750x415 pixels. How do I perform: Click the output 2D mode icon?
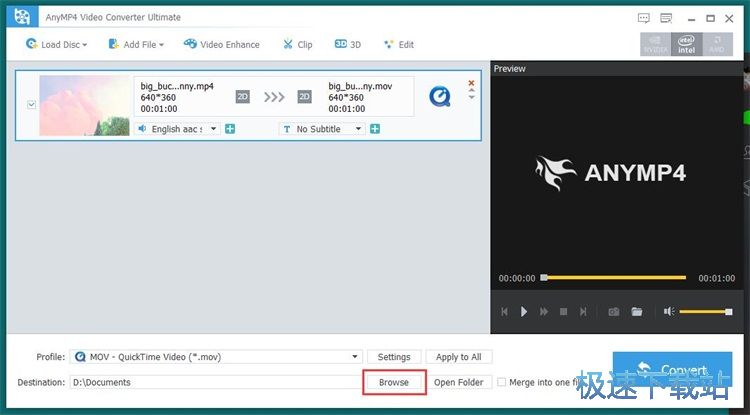pos(305,97)
